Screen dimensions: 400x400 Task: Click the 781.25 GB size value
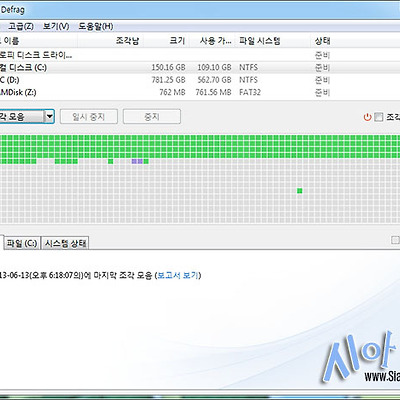tap(168, 80)
